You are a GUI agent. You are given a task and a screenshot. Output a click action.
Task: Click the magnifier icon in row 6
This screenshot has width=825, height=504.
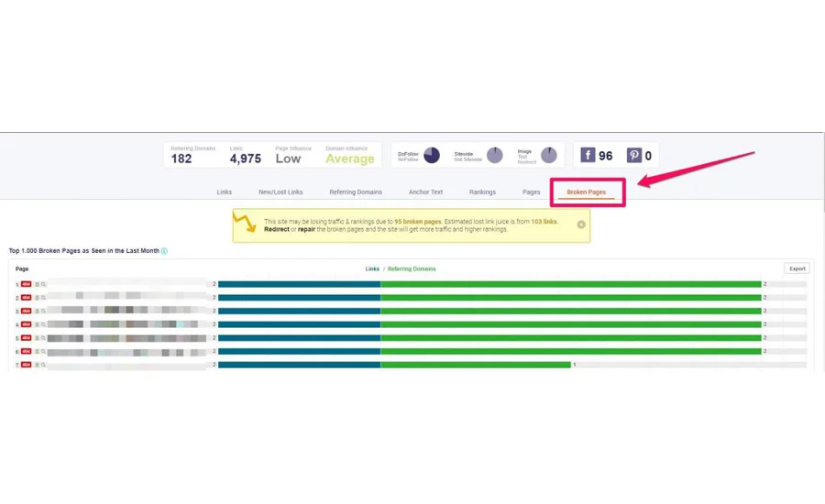(x=43, y=352)
